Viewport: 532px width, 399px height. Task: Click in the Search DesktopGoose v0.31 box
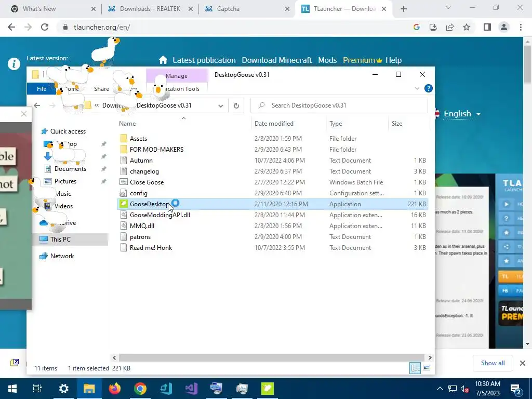click(x=339, y=105)
